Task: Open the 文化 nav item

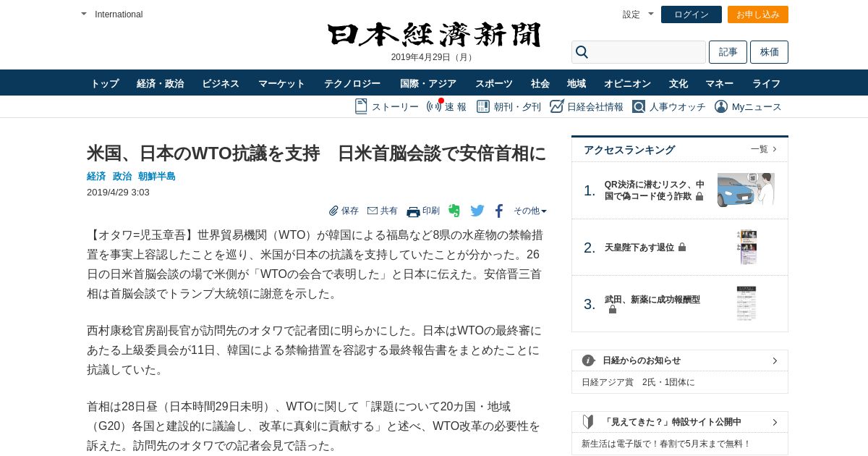Action: click(678, 83)
